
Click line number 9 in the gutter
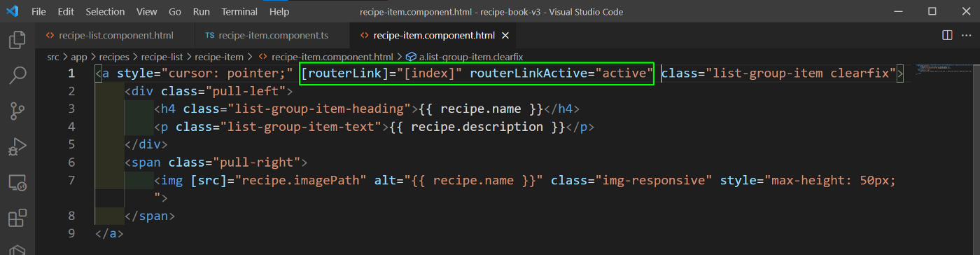[71, 233]
